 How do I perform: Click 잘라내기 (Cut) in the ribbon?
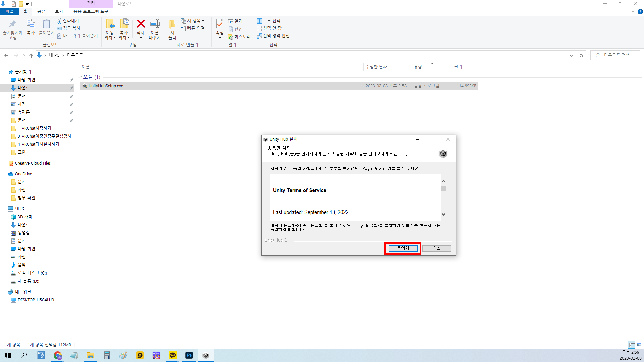[68, 21]
